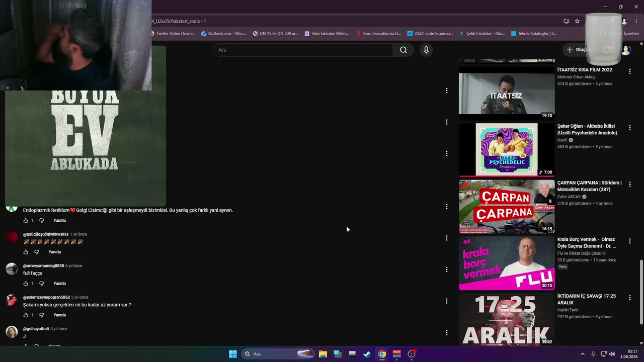Viewport: 644px width, 362px height.
Task: Dislike the party-popper emoji comment
Action: click(x=37, y=252)
